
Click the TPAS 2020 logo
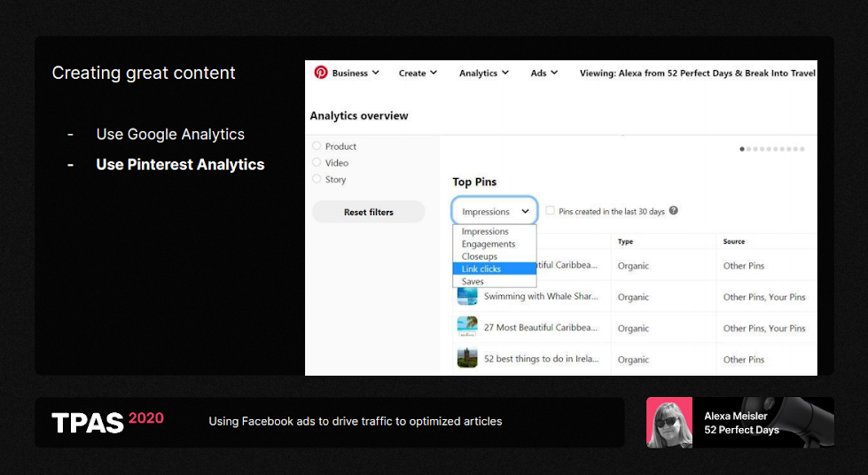click(x=107, y=422)
